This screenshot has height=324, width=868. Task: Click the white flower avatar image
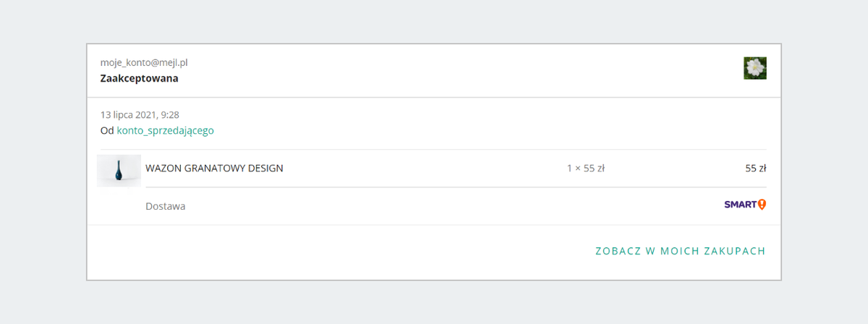point(754,68)
